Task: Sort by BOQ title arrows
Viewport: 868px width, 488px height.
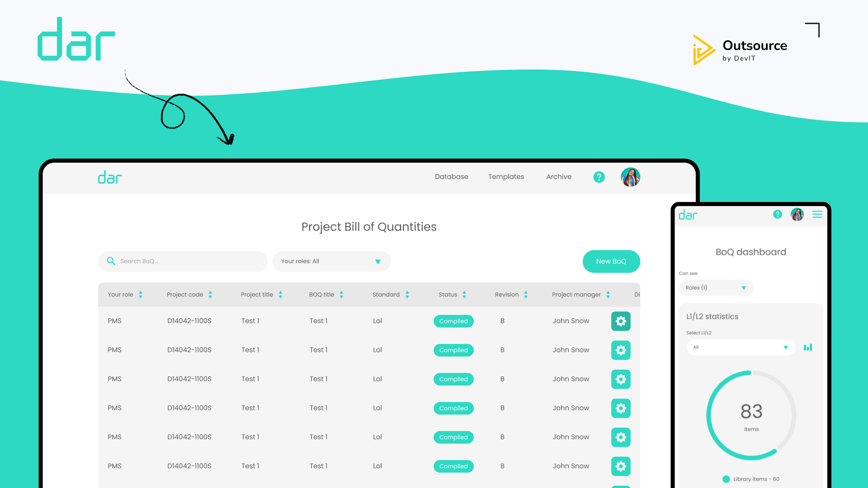Action: 341,295
